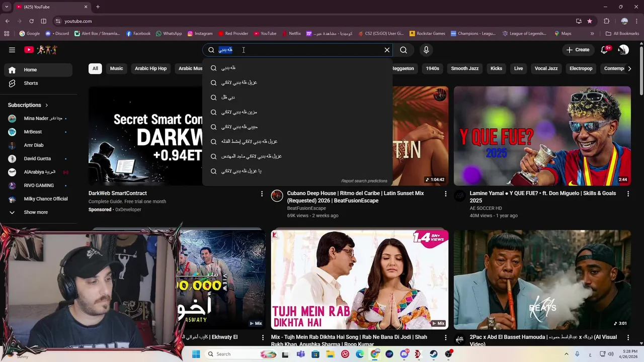The width and height of the screenshot is (644, 362).
Task: Open the WhatsApp bookmark
Action: click(169, 34)
